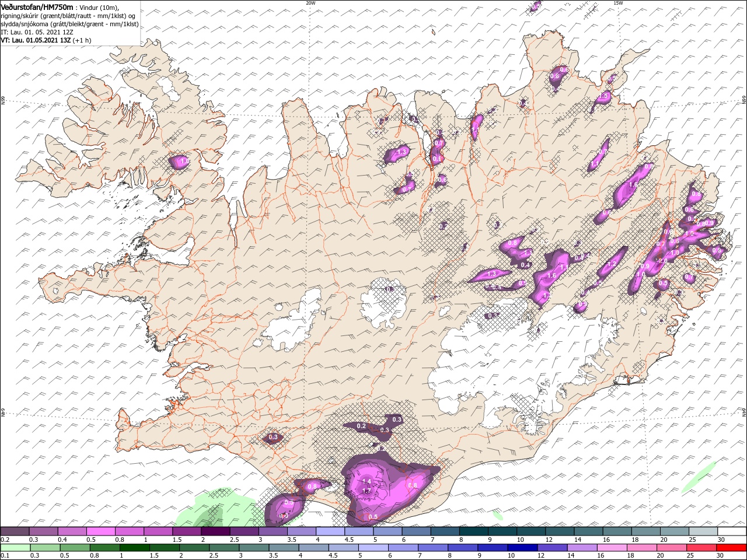
Task: Click the white swatch ending the top legend row
Action: 732,531
